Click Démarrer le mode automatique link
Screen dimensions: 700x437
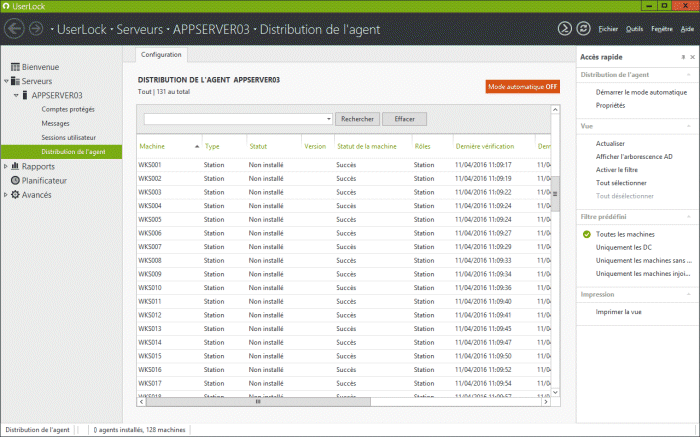(x=641, y=92)
